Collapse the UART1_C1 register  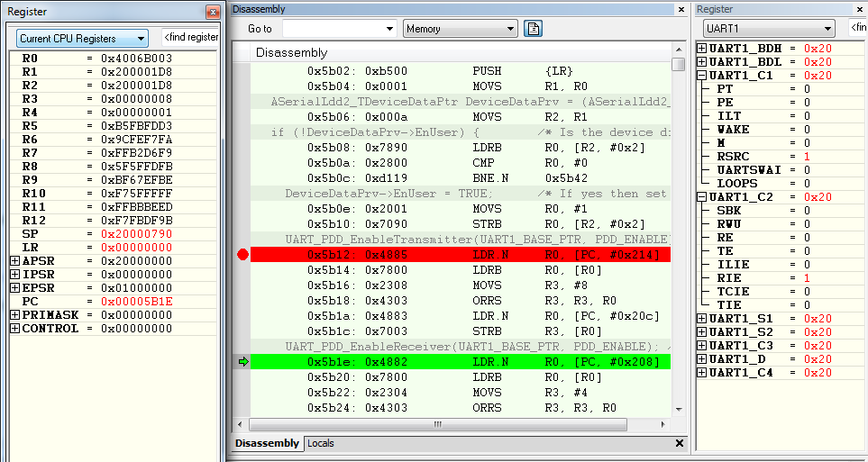click(701, 76)
